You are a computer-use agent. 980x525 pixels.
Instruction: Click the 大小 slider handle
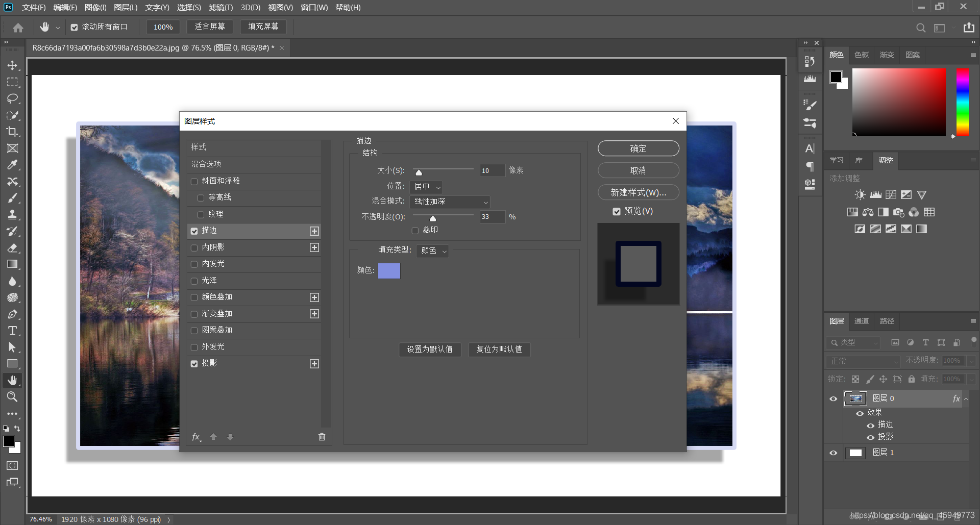(x=419, y=172)
